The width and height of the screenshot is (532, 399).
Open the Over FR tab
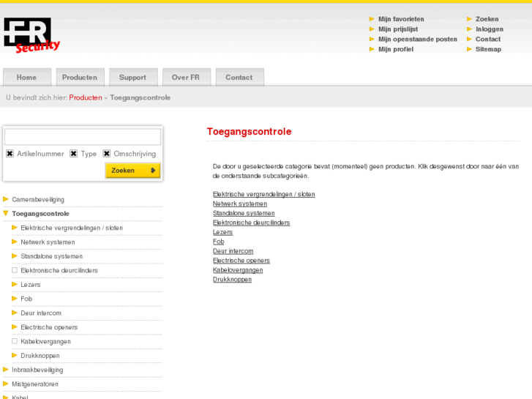(187, 77)
